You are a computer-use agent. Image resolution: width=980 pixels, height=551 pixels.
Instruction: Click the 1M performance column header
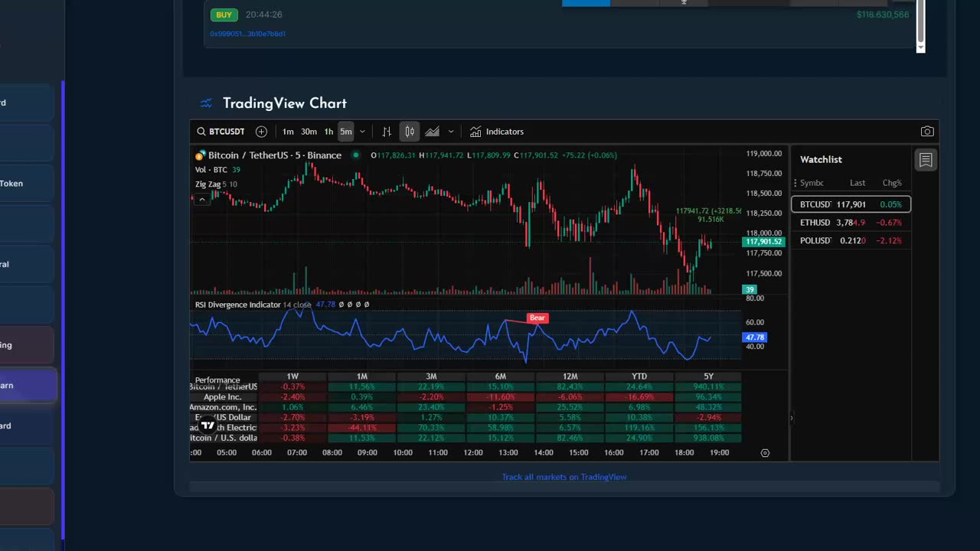[x=362, y=377]
